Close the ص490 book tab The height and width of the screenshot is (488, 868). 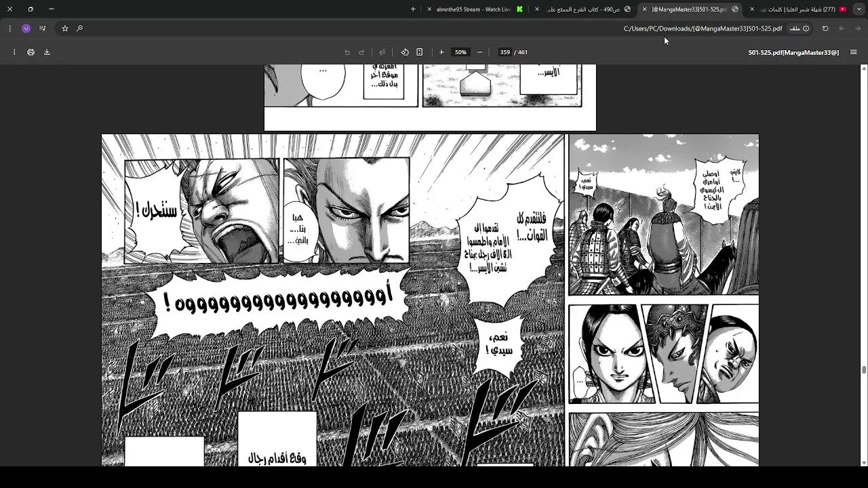click(537, 9)
